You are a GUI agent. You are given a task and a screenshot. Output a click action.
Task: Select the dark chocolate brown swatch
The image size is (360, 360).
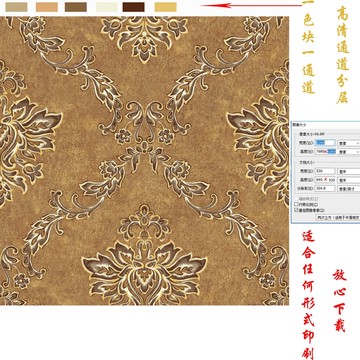pyautogui.click(x=134, y=7)
